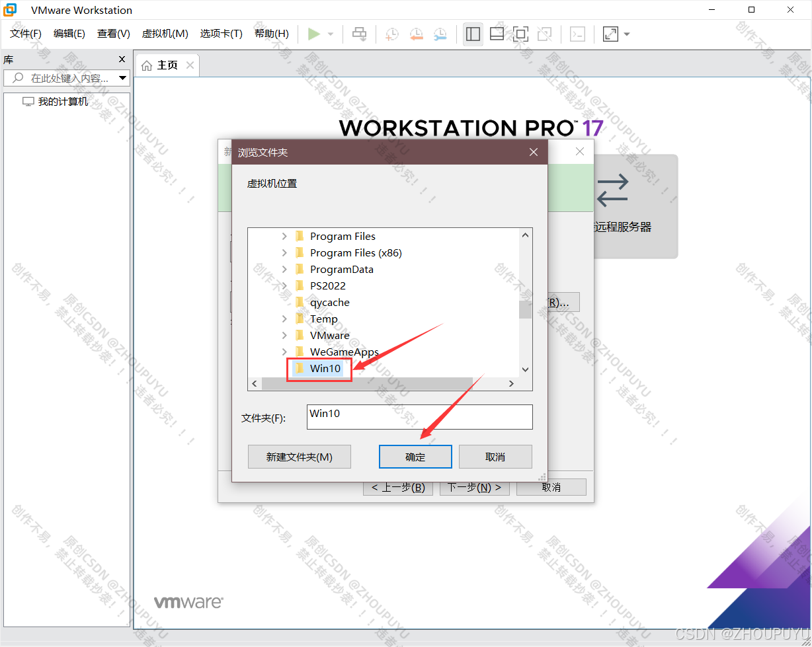Expand the ProgramData folder node
Image resolution: width=812 pixels, height=647 pixels.
284,269
